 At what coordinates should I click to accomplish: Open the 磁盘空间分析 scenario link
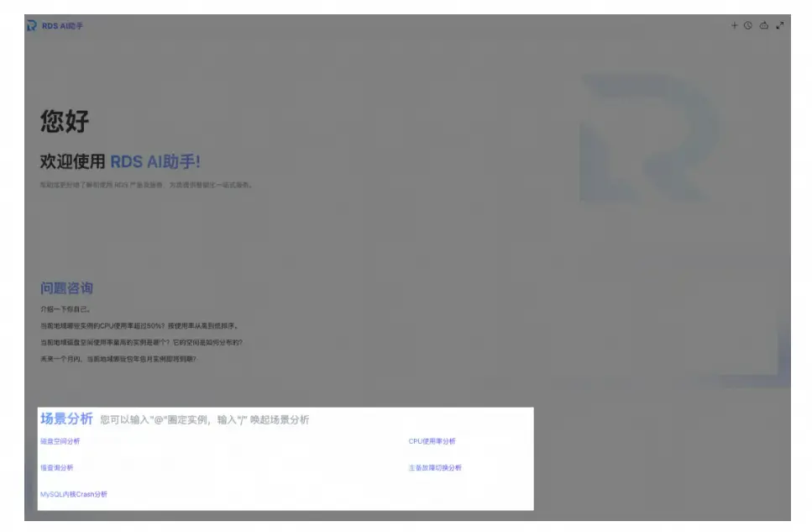pyautogui.click(x=60, y=441)
